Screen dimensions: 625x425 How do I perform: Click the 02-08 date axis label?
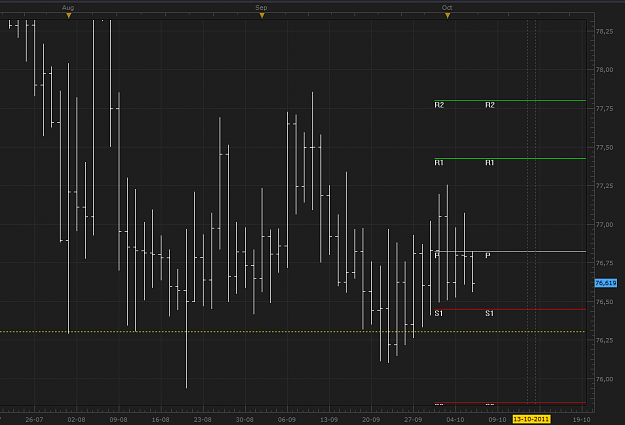[x=76, y=419]
